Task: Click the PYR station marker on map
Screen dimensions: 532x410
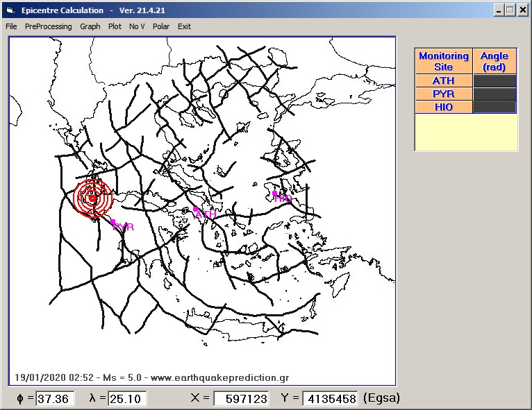Action: (x=113, y=222)
